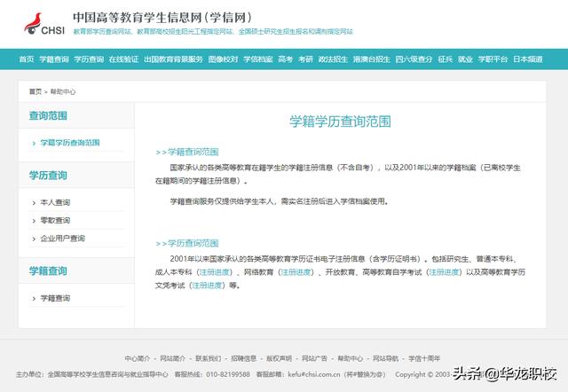Click 注册进度 link after 高等教育自学考试
Image resolution: width=568 pixels, height=392 pixels.
[x=444, y=272]
